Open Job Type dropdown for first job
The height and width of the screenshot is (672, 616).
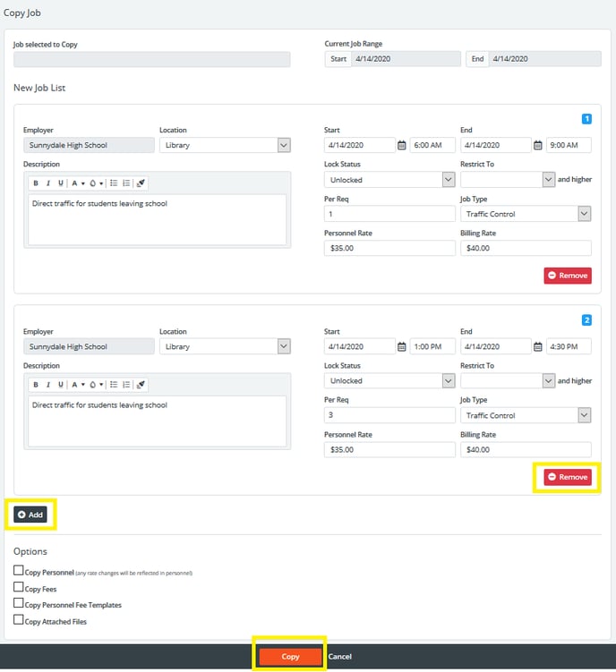(x=584, y=214)
